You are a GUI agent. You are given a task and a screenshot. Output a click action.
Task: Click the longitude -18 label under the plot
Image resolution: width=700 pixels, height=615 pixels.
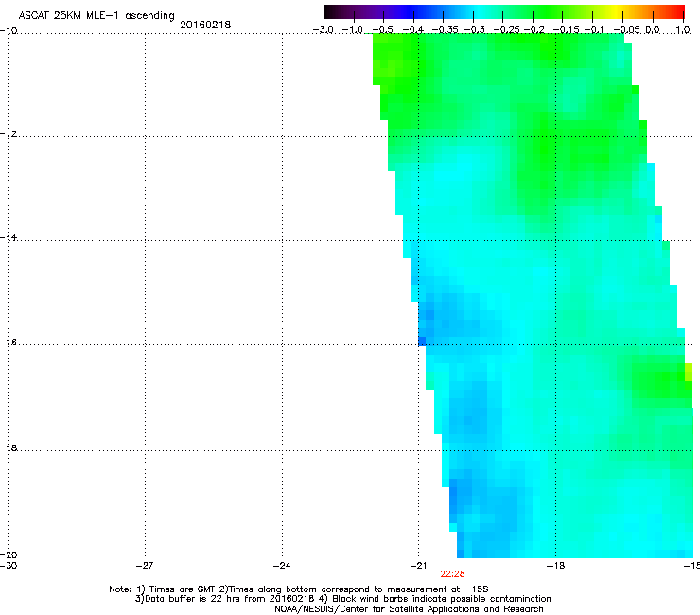pos(555,566)
